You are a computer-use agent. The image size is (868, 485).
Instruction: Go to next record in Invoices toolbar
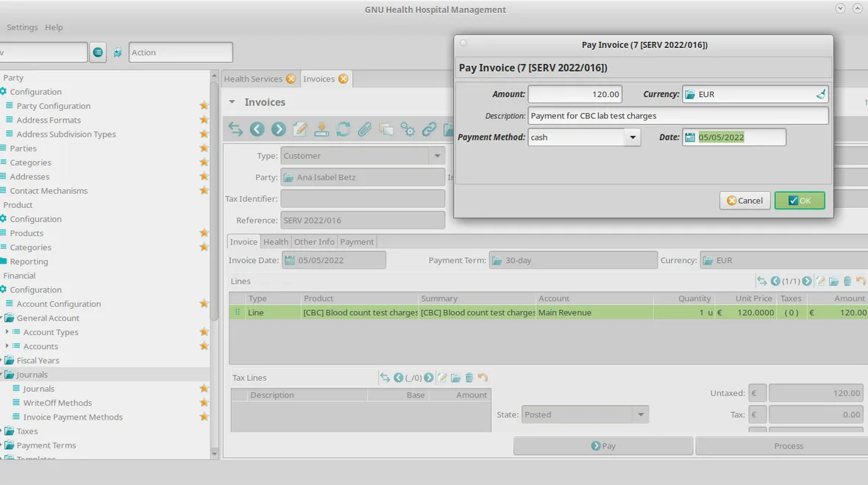coord(279,129)
